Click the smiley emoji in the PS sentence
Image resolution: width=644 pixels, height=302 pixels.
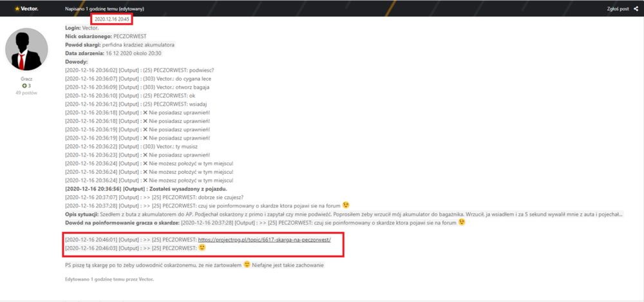coord(247,265)
